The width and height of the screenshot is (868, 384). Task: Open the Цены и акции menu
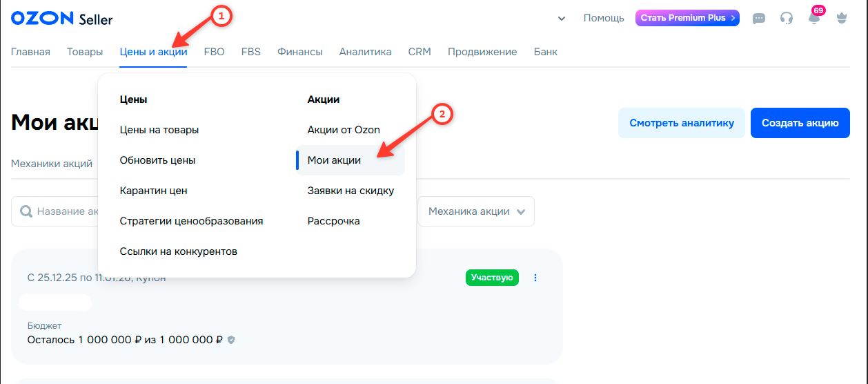click(153, 52)
